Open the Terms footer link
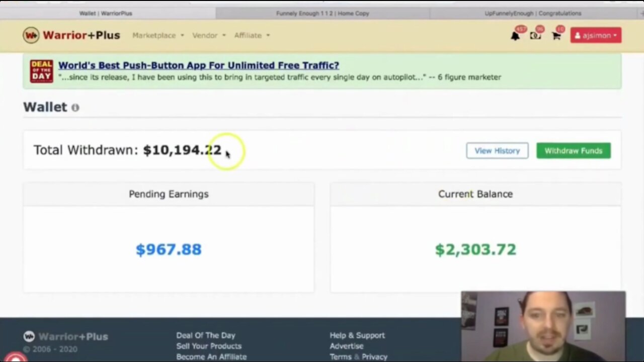The width and height of the screenshot is (644, 362). coord(341,356)
